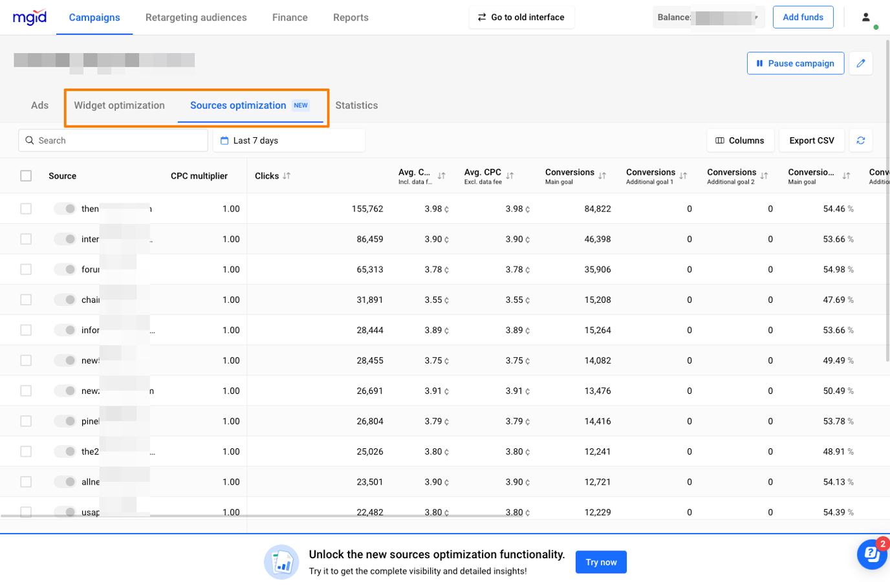This screenshot has height=588, width=890.
Task: Open the Finance section
Action: click(289, 17)
